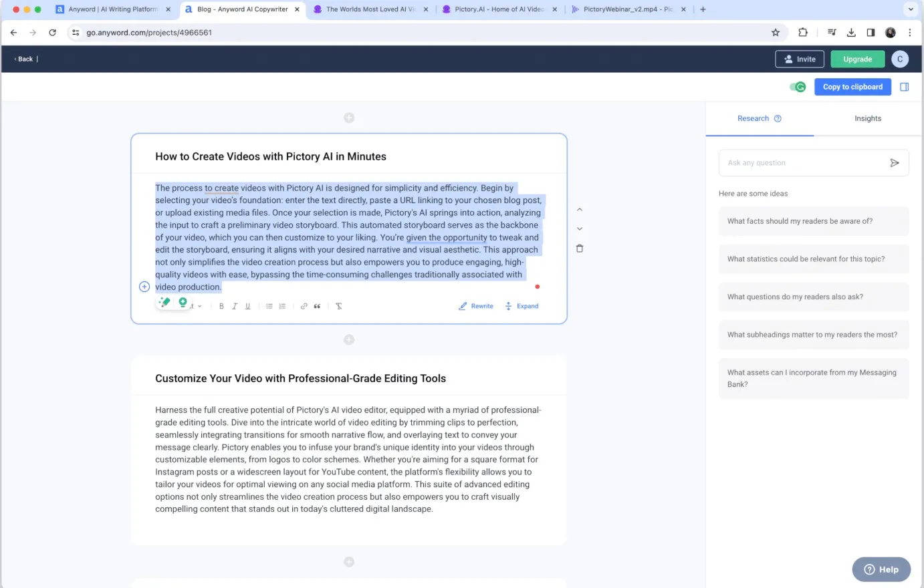Click Copy to clipboard

point(852,87)
